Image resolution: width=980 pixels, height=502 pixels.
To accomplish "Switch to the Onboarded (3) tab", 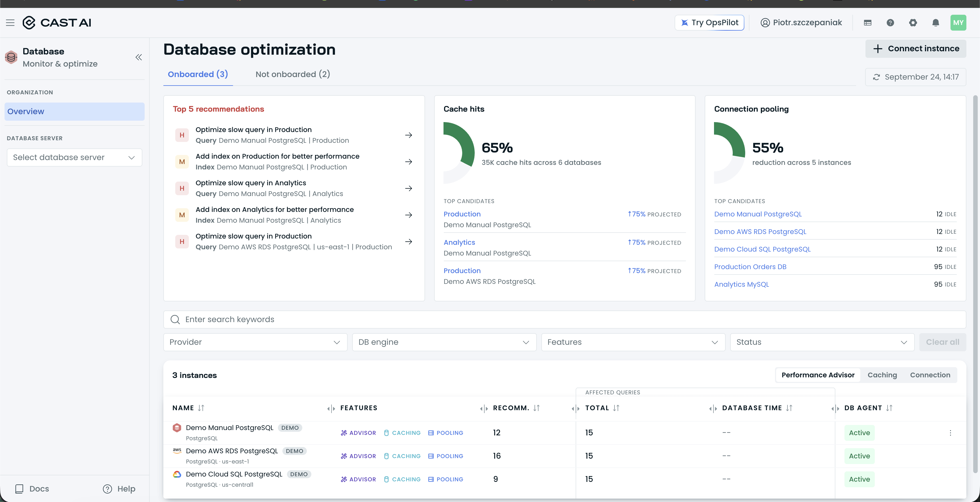I will tap(198, 75).
